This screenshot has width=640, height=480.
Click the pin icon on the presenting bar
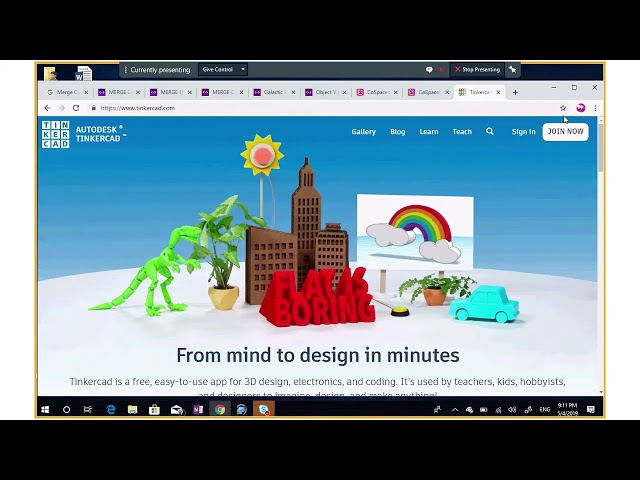click(x=513, y=70)
